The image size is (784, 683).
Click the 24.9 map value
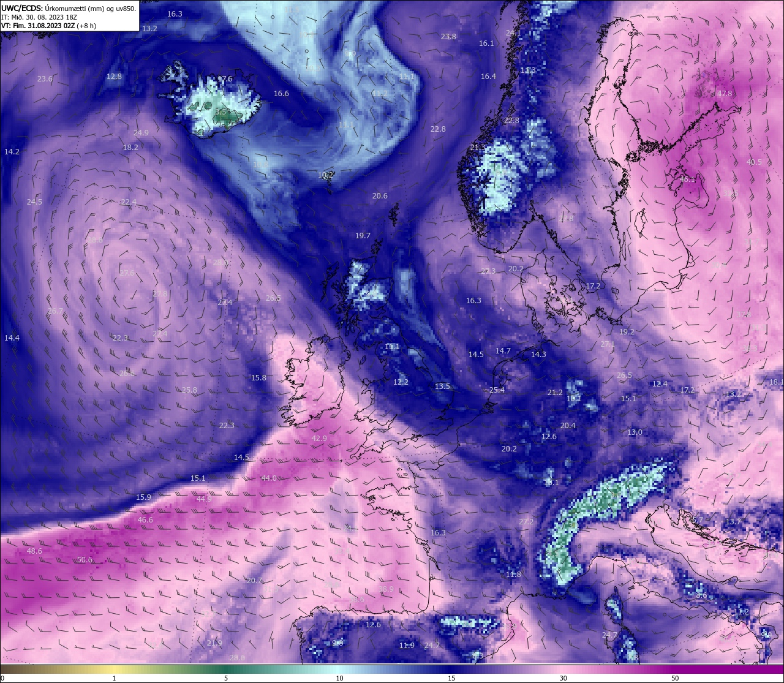[x=141, y=133]
